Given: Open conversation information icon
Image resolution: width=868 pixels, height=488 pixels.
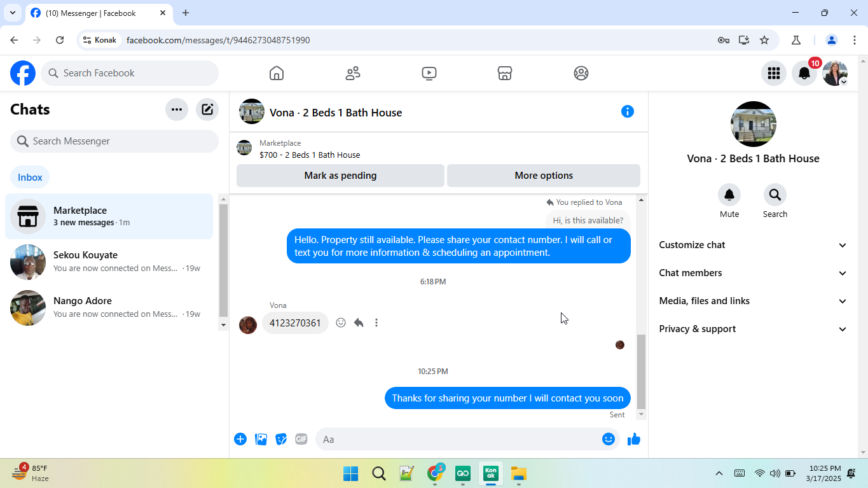Looking at the screenshot, I should 628,112.
